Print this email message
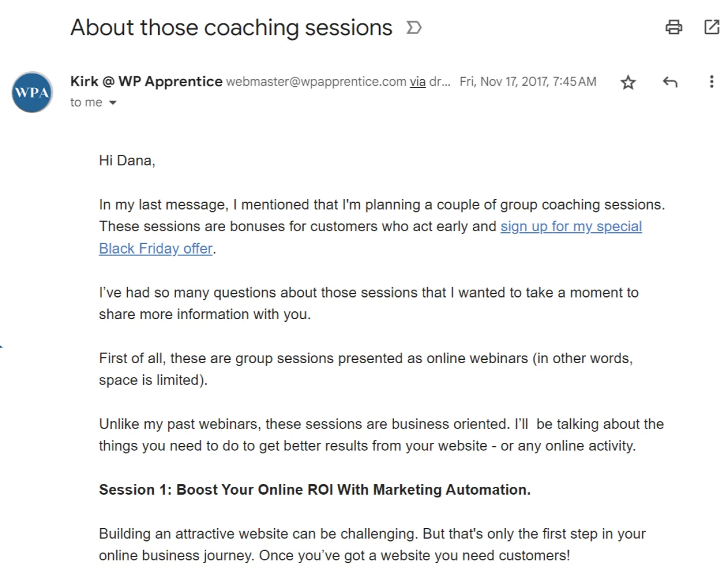 click(x=673, y=27)
